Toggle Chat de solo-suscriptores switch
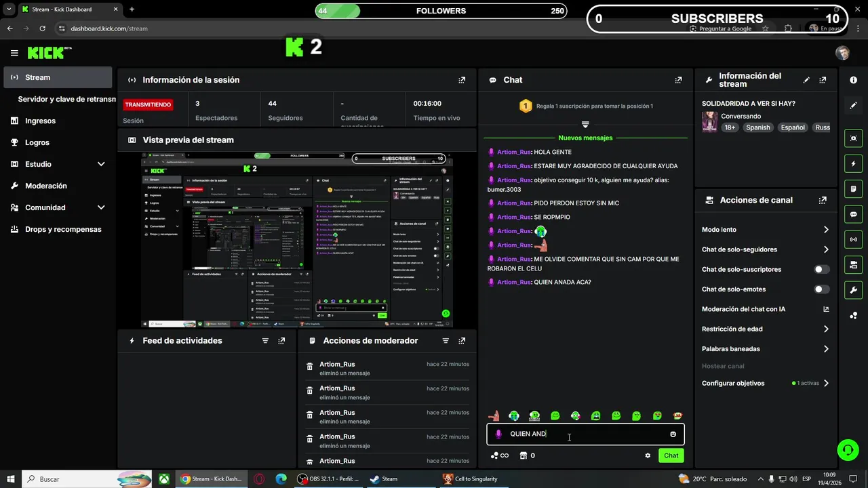This screenshot has height=488, width=868. point(821,270)
